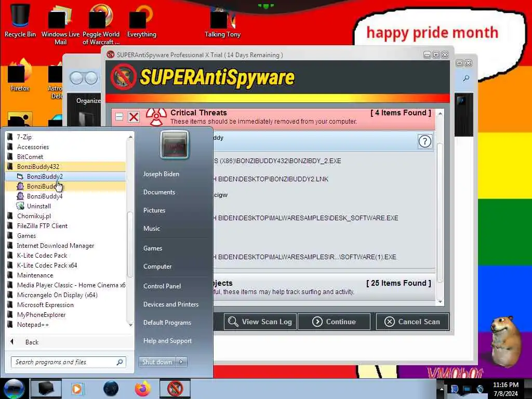The image size is (532, 399).
Task: Click the View Scan Log button
Action: click(260, 322)
